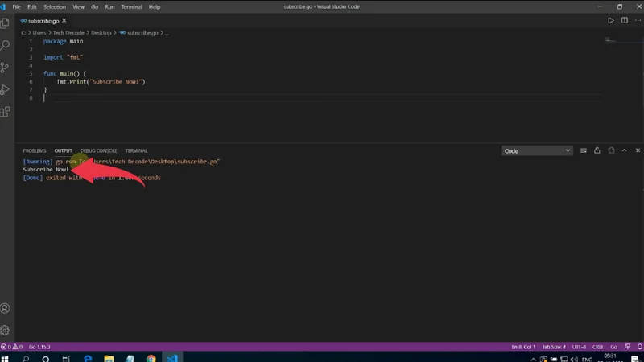Switch to the DEBUG CONSOLE tab
Image resolution: width=644 pixels, height=362 pixels.
(x=98, y=150)
